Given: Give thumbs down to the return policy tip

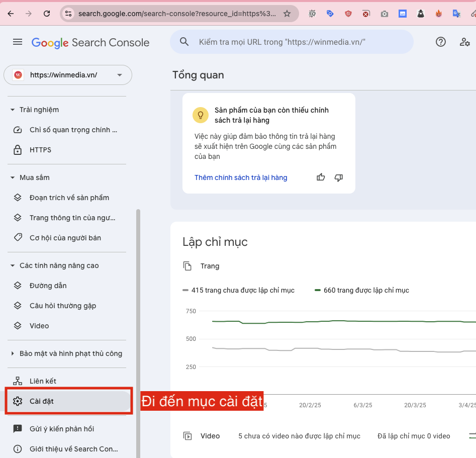Looking at the screenshot, I should click(339, 177).
